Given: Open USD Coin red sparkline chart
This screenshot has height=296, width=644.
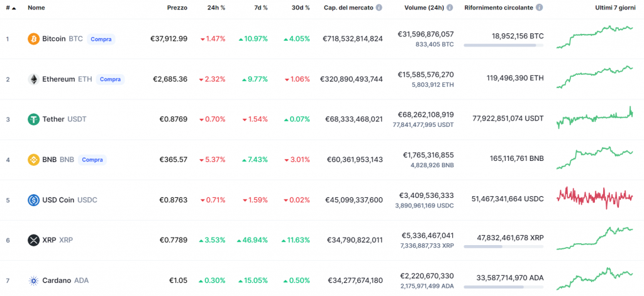Looking at the screenshot, I should [595, 198].
